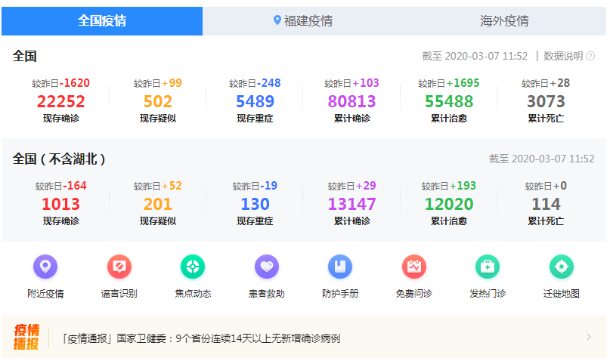This screenshot has height=364, width=610.
Task: Click the 较昨日-19 change text
Action: 255,186
